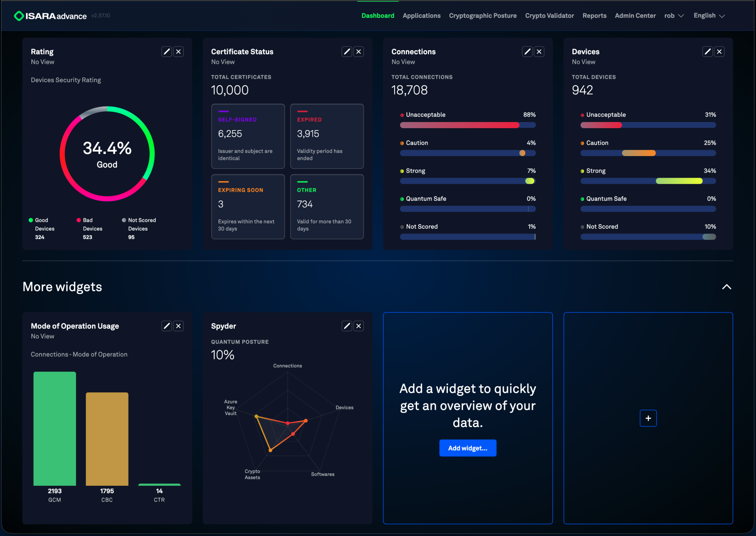The image size is (756, 536).
Task: Open the Applications menu item
Action: coord(421,15)
